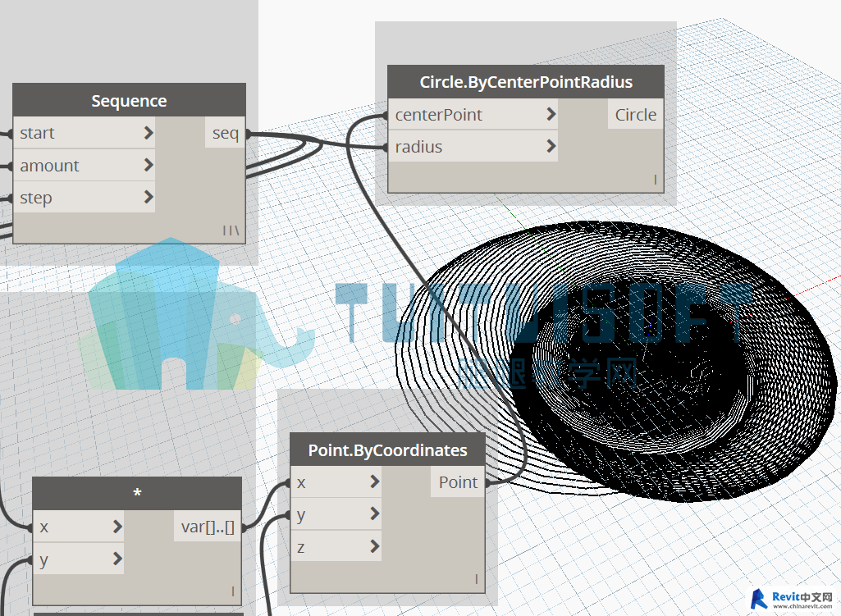
Task: Click the multiply node lacing indicator
Action: (232, 591)
